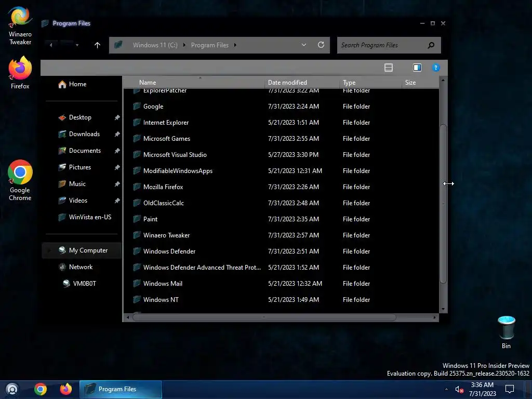Open Firefox desktop shortcut
This screenshot has height=399, width=532.
[20, 73]
